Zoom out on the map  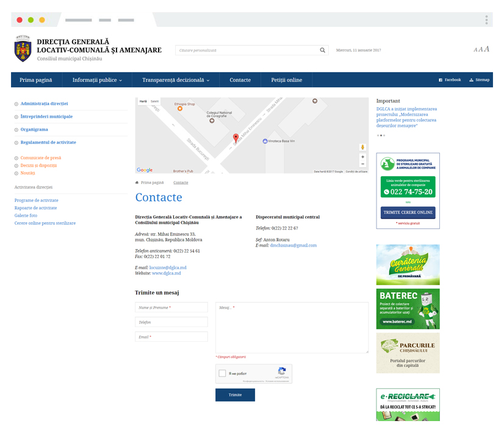(x=362, y=164)
